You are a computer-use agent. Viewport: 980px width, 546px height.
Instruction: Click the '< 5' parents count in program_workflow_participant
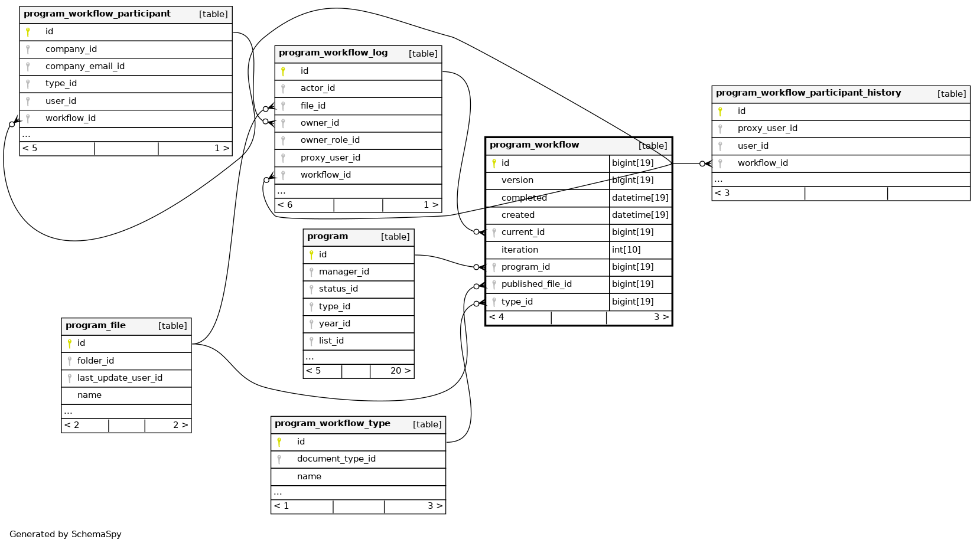pos(30,148)
